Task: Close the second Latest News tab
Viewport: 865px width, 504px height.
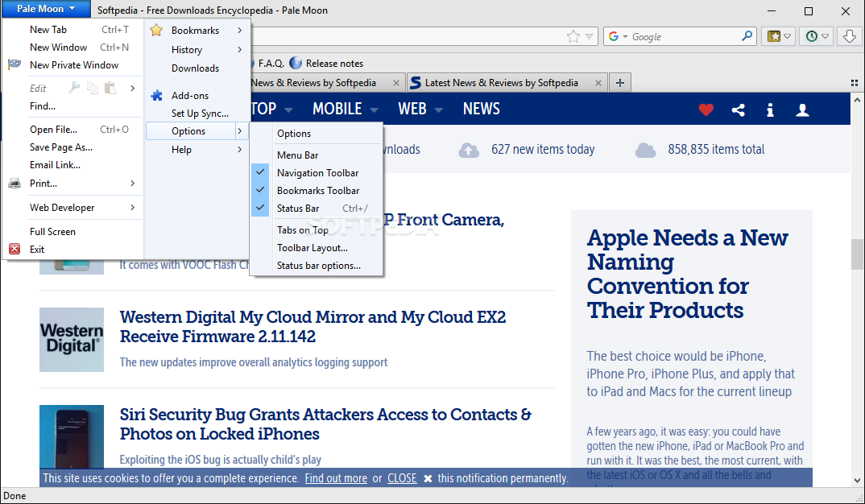Action: click(598, 83)
